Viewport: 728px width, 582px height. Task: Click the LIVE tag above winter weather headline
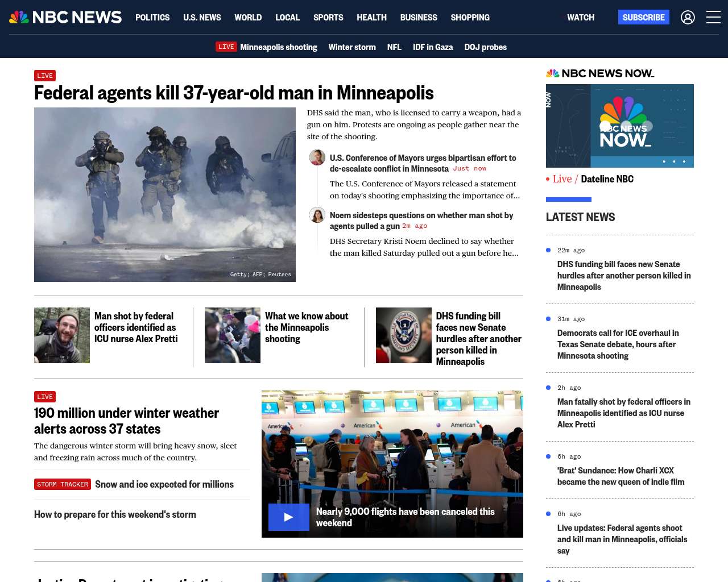coord(45,397)
